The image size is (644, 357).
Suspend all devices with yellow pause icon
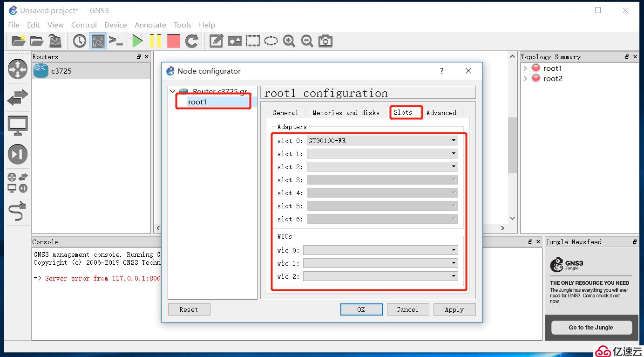[156, 41]
